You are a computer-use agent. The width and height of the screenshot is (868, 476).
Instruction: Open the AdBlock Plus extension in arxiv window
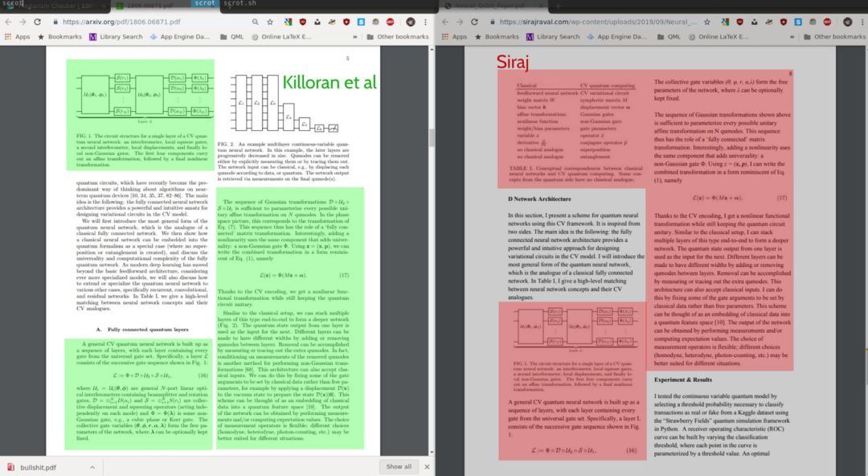click(391, 22)
